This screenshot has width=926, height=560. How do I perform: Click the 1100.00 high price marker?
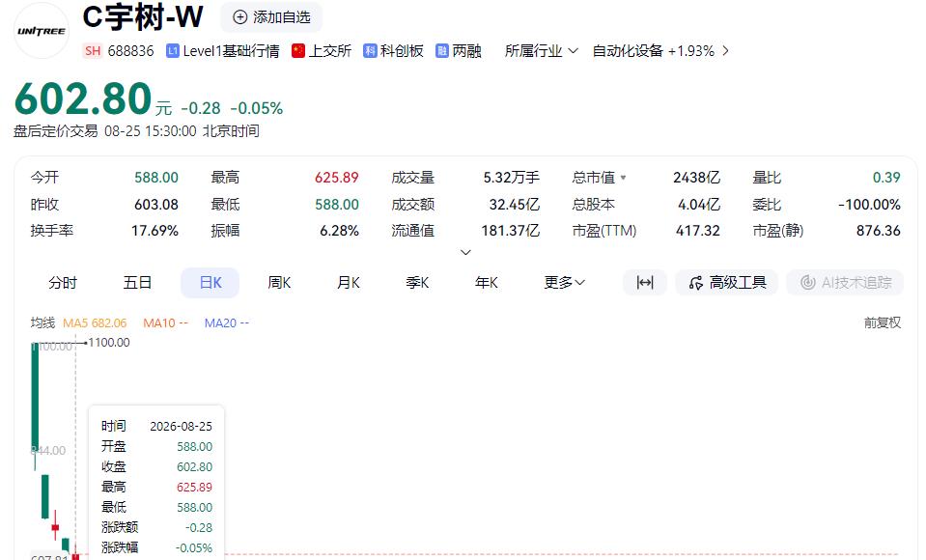click(x=109, y=343)
